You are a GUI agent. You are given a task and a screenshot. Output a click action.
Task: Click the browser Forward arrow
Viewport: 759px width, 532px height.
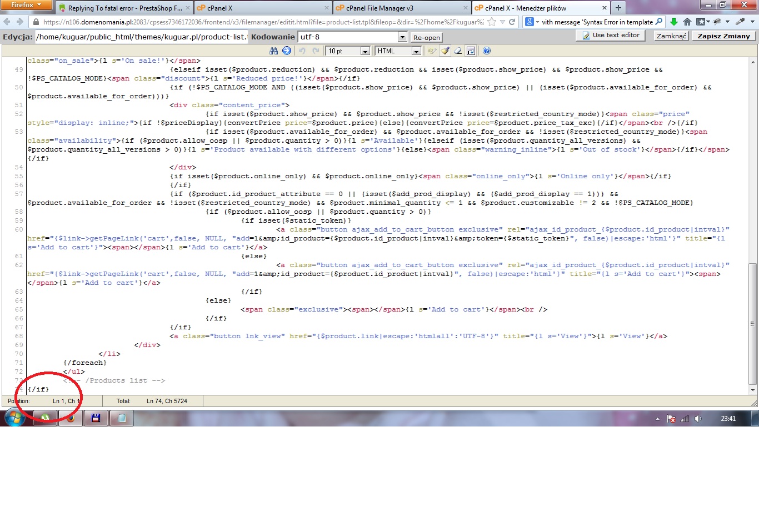(20, 22)
